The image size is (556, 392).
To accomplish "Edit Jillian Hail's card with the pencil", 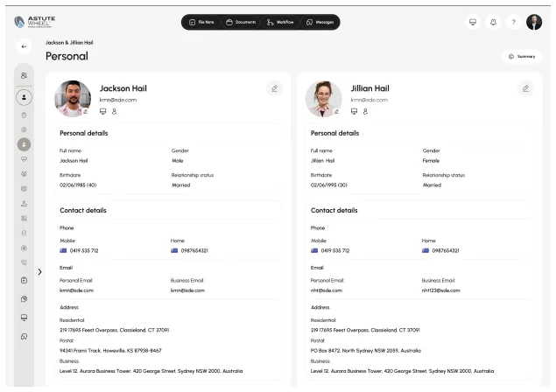I will pos(525,88).
